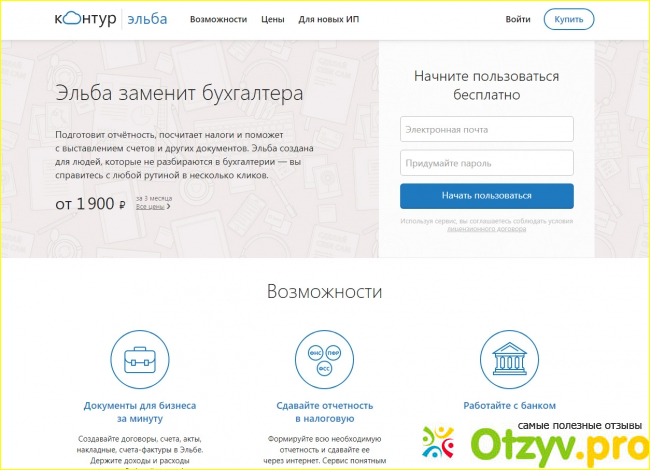
Task: Click the Возможности section heading
Action: [324, 292]
